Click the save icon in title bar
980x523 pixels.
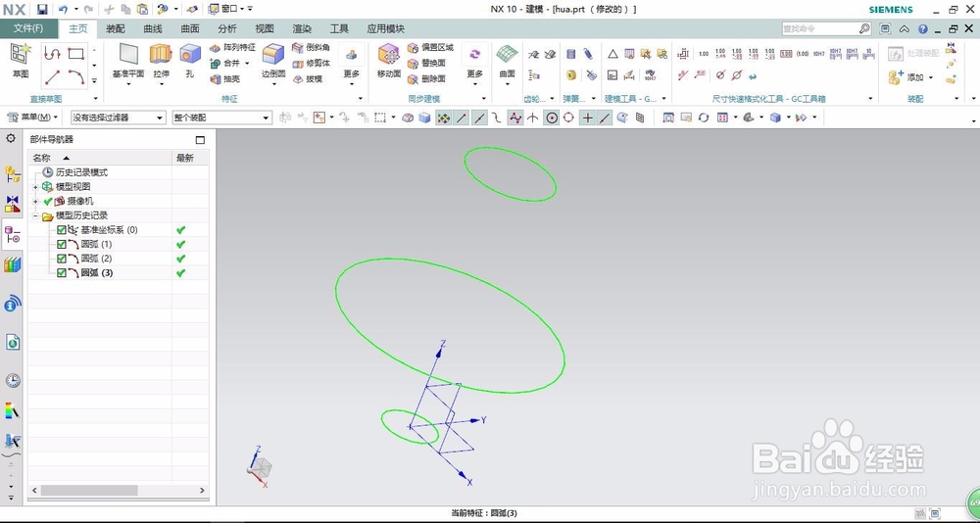[x=42, y=10]
